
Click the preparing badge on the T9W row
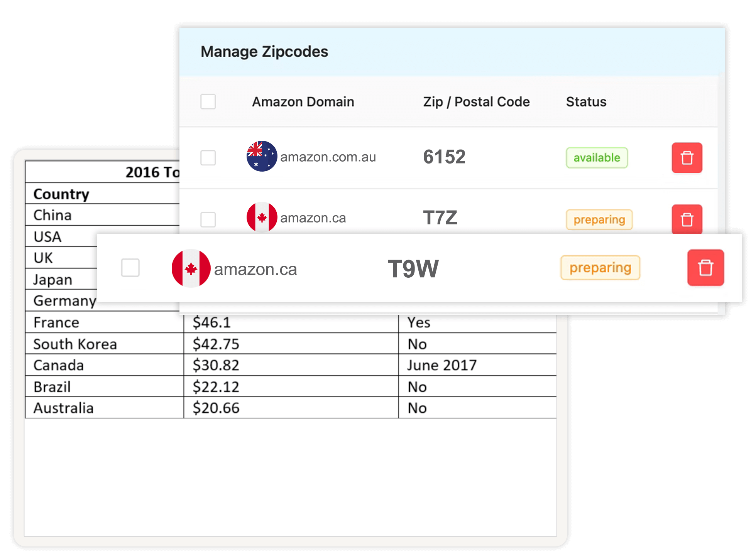click(x=600, y=267)
